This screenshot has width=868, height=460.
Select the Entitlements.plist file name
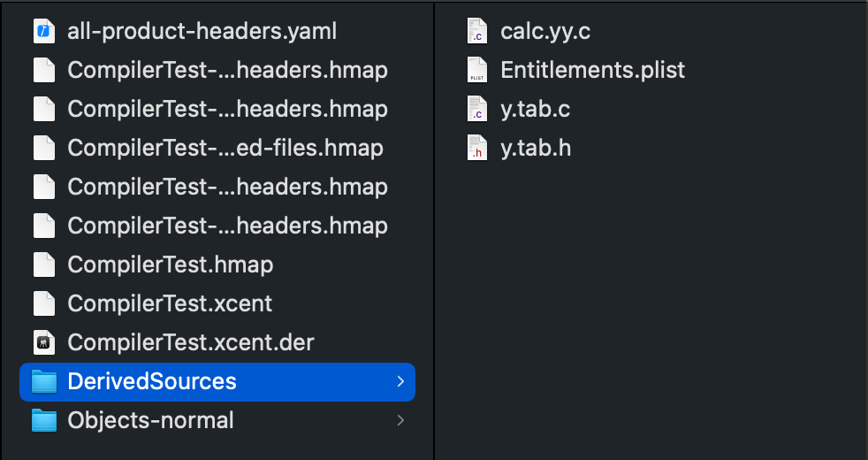593,70
